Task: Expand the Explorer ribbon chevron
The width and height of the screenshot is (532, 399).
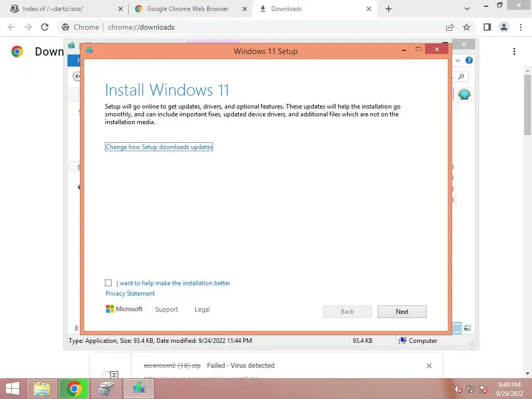Action: tap(458, 60)
